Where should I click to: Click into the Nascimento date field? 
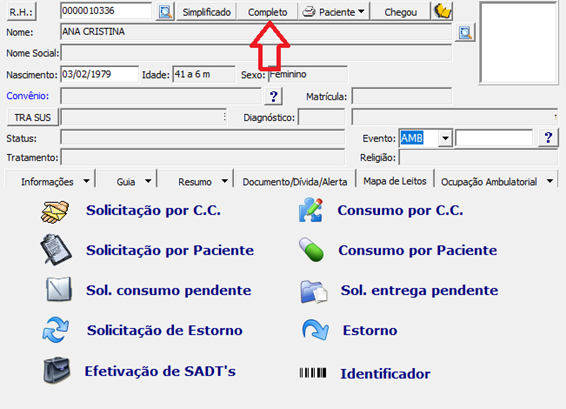pyautogui.click(x=99, y=74)
